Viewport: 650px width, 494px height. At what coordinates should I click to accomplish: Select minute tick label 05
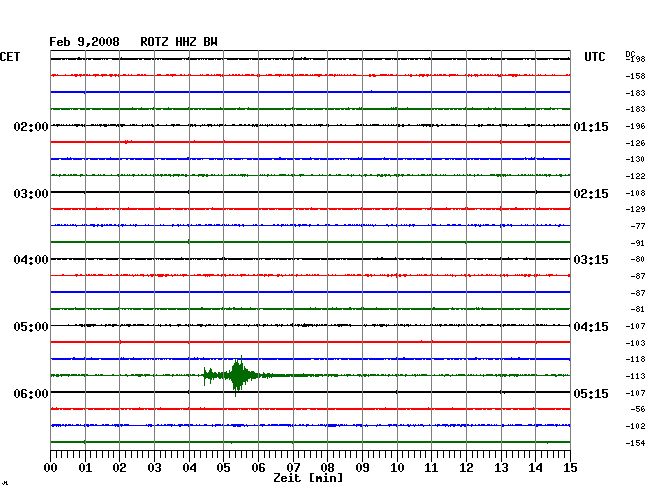pos(223,468)
